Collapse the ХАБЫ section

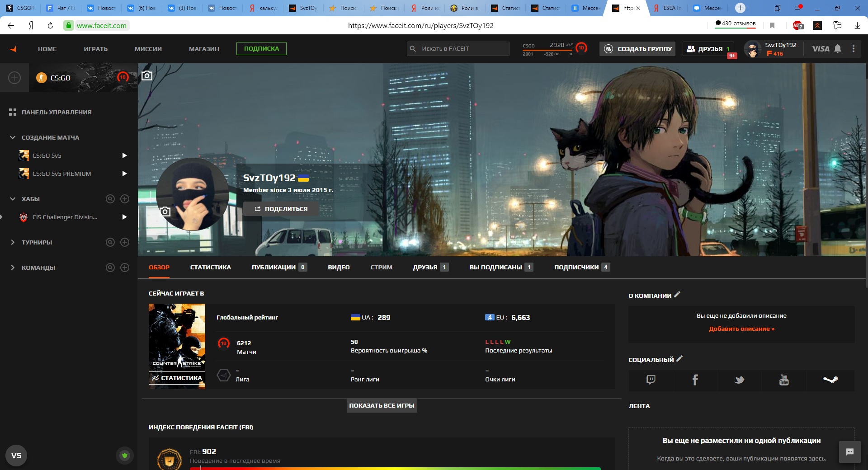pyautogui.click(x=13, y=199)
